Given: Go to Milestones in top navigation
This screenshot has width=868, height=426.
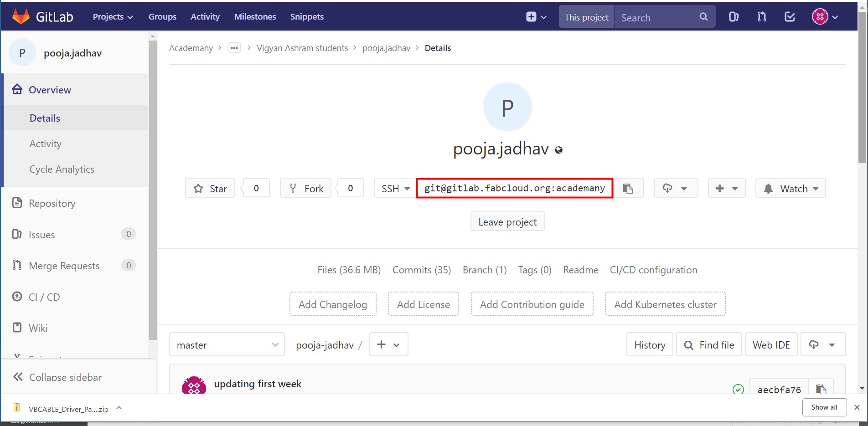Looking at the screenshot, I should coord(255,17).
